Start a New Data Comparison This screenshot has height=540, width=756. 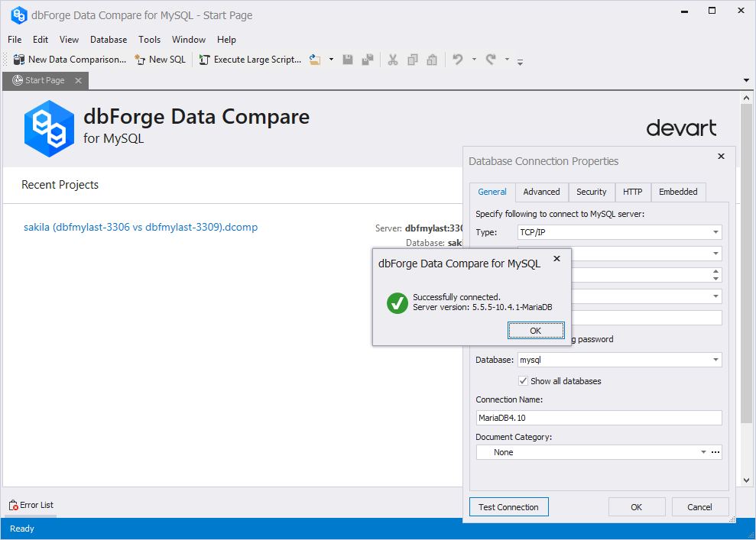click(70, 60)
